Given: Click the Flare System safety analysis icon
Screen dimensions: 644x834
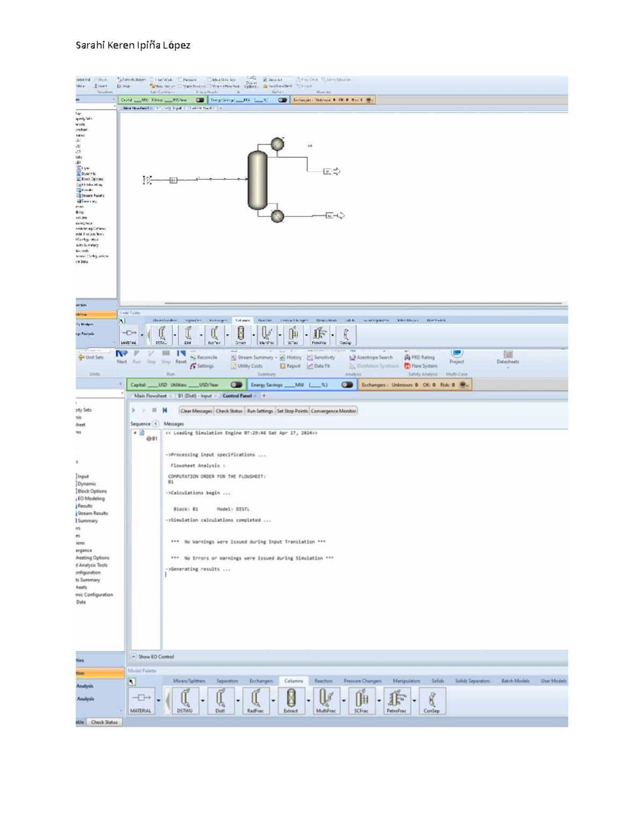Looking at the screenshot, I should pyautogui.click(x=422, y=365).
